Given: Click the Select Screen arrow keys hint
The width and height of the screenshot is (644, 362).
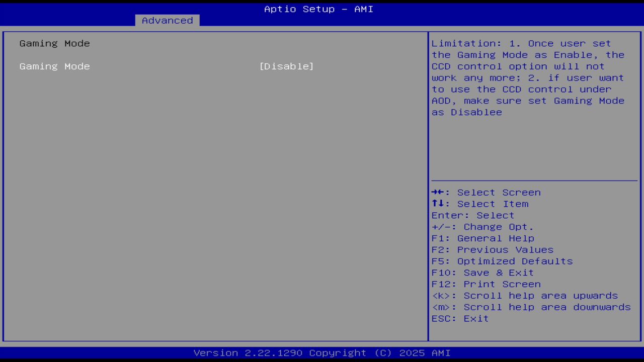Looking at the screenshot, I should coord(486,193).
